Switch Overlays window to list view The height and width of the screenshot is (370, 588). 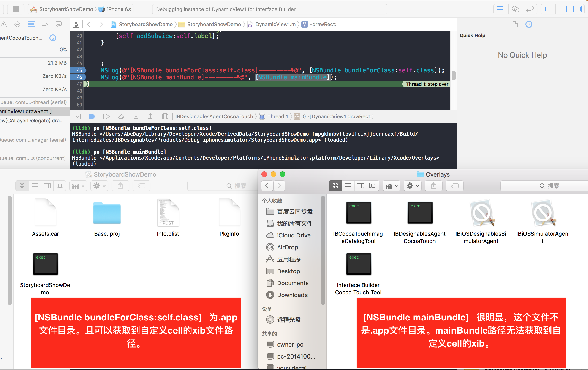click(x=348, y=186)
